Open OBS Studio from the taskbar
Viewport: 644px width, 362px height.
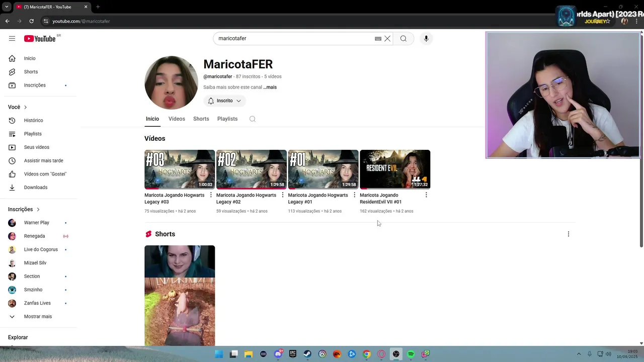coord(396,354)
